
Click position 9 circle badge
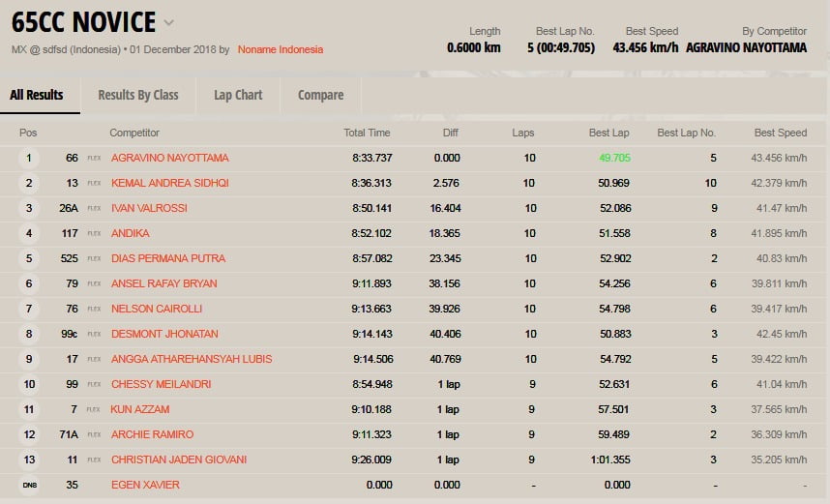click(29, 359)
